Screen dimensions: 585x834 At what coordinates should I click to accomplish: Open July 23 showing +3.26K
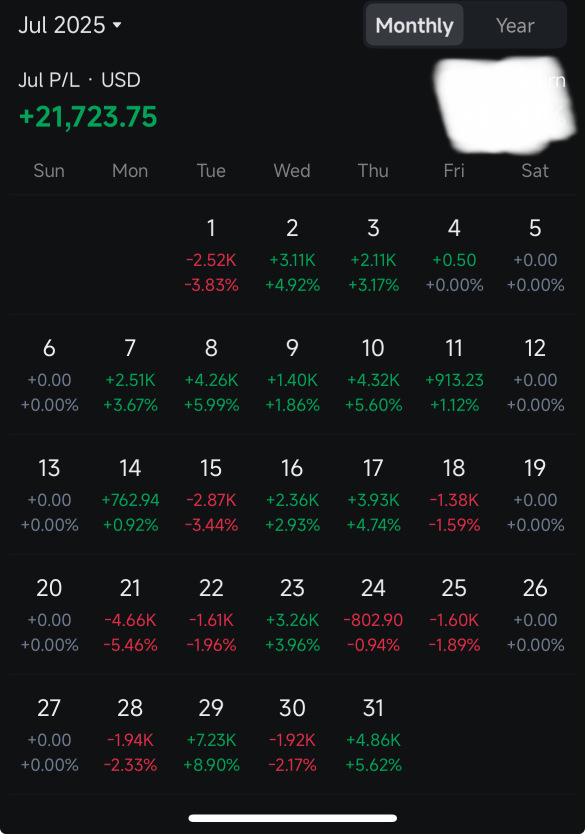pyautogui.click(x=292, y=615)
